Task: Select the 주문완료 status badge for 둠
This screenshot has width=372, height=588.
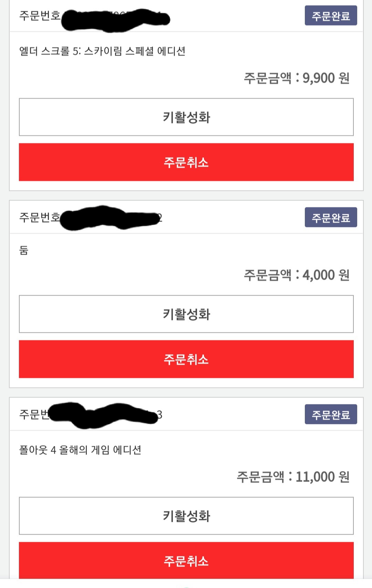Action: 331,217
